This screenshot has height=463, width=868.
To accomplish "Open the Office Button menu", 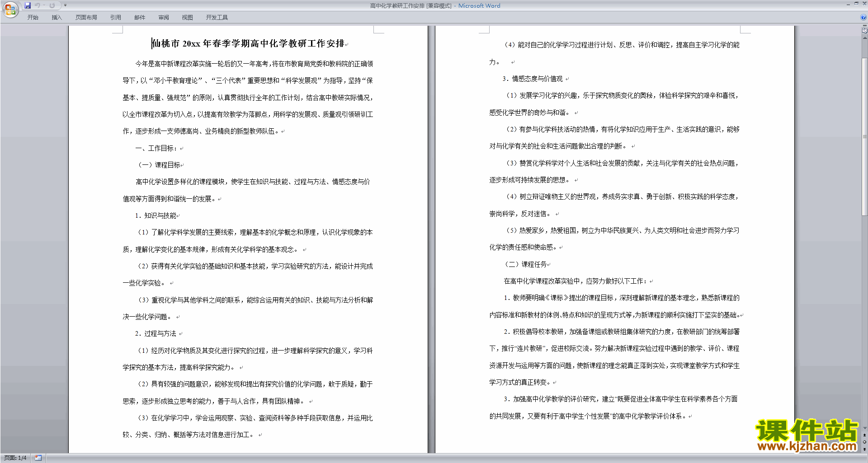I will point(10,9).
